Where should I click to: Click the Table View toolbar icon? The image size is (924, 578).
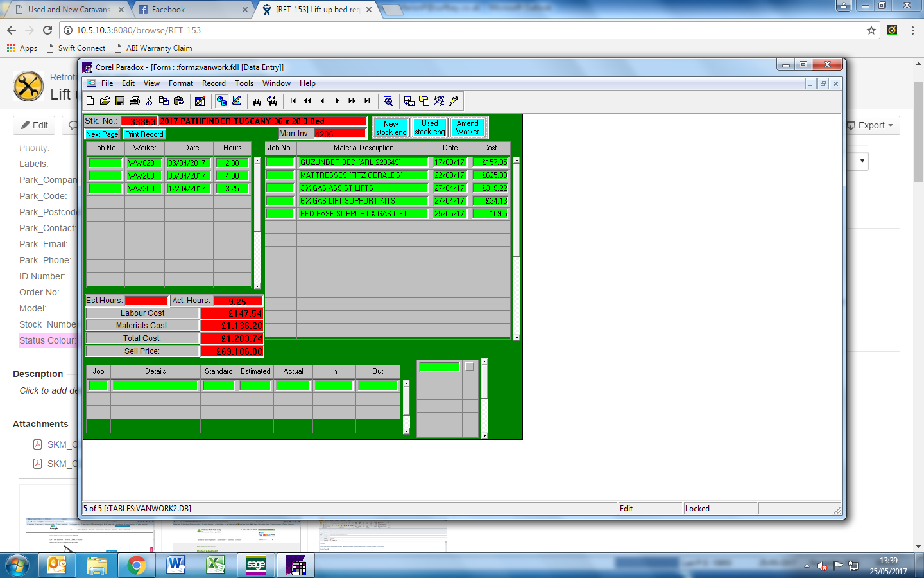click(x=409, y=101)
